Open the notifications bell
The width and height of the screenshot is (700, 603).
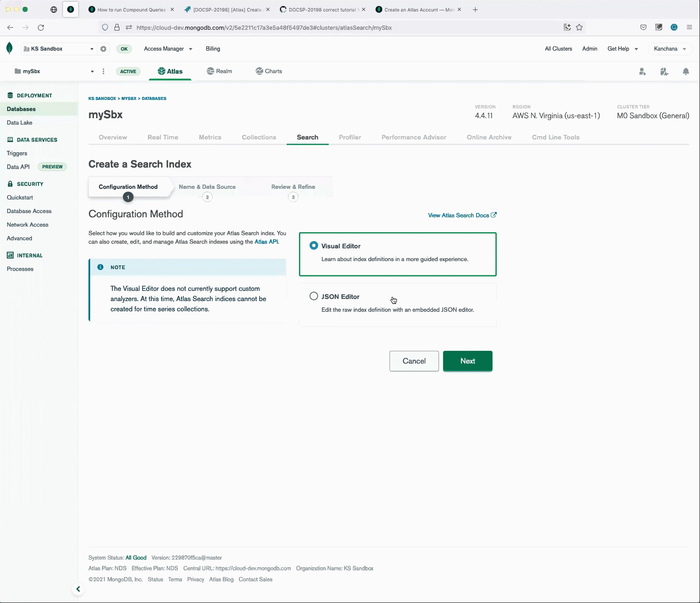[x=686, y=71]
